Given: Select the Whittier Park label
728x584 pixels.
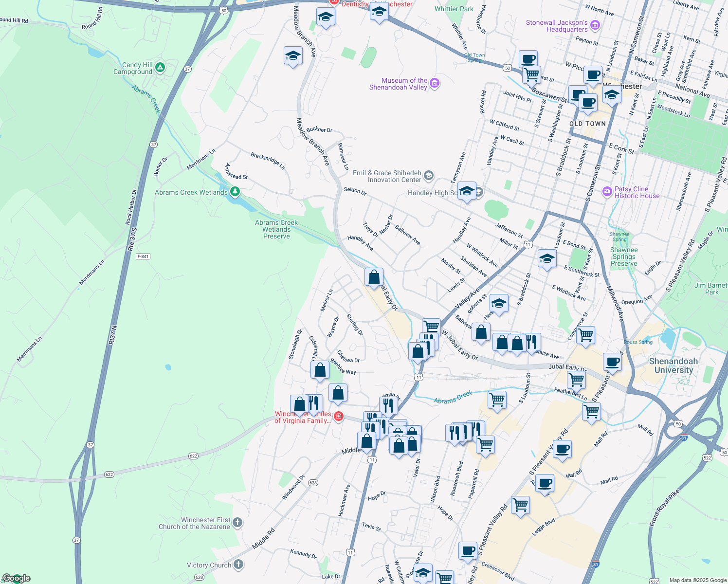Looking at the screenshot, I should pyautogui.click(x=454, y=9).
